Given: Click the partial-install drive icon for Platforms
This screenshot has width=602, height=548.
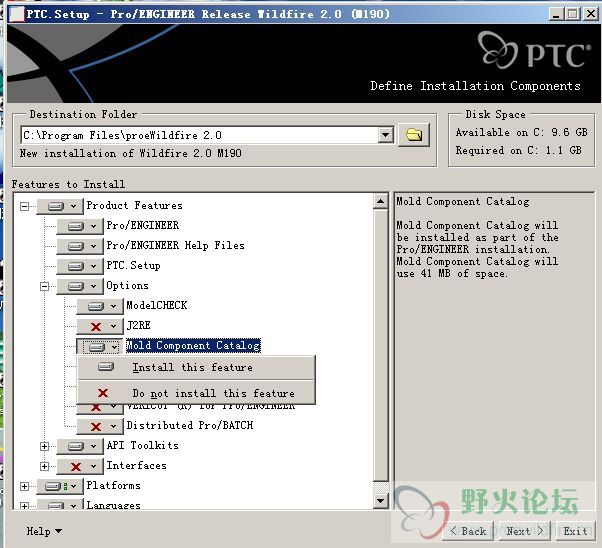Looking at the screenshot, I should 56,487.
